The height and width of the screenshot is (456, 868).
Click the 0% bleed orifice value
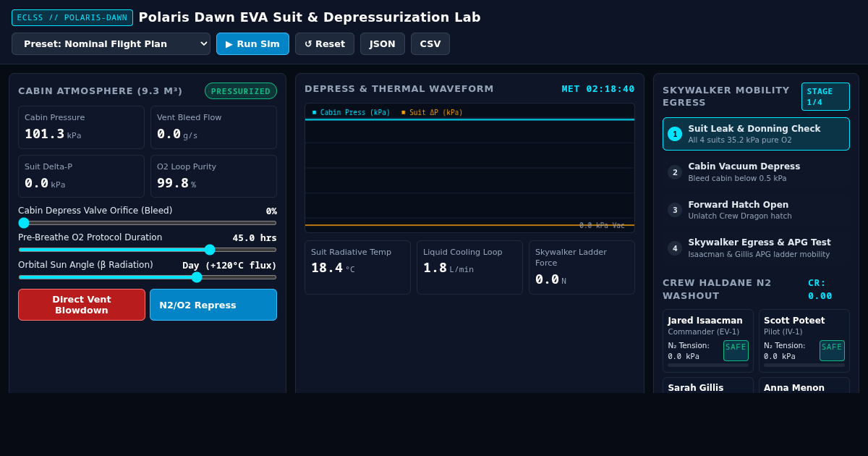coord(271,211)
